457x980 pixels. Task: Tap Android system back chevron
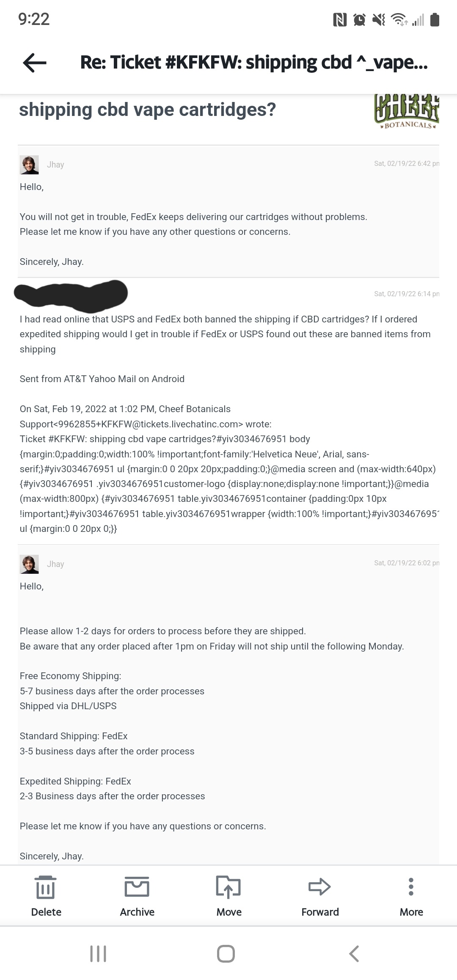(354, 954)
